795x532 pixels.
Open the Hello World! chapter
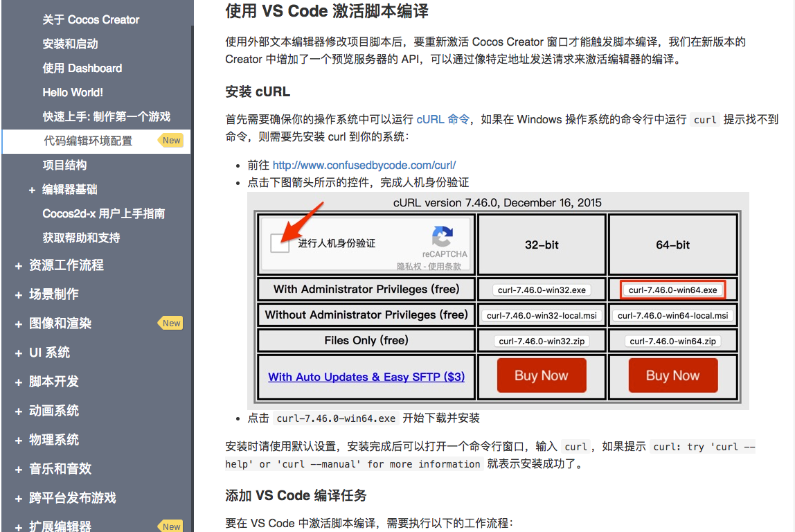point(73,92)
